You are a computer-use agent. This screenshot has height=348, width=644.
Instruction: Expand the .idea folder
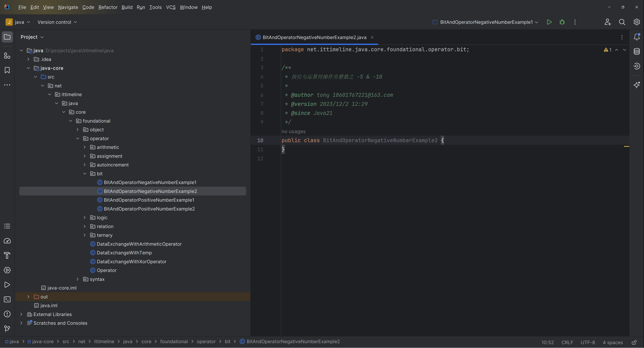coord(28,59)
